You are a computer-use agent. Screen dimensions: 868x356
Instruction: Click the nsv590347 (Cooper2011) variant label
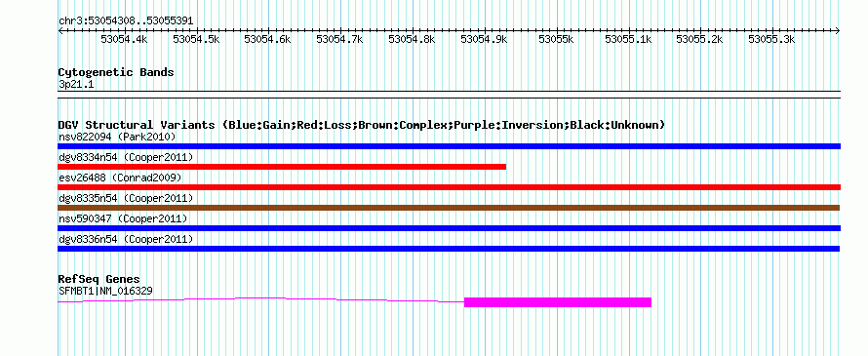click(x=123, y=218)
